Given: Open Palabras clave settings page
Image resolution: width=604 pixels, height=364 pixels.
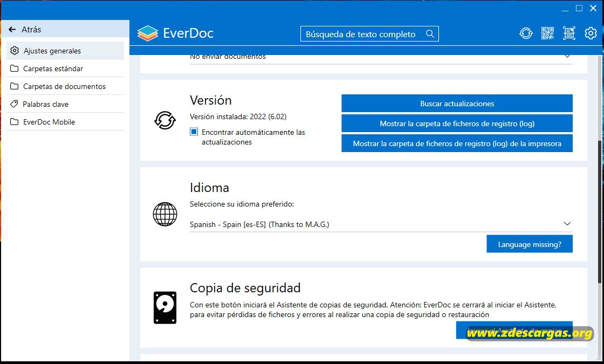Looking at the screenshot, I should point(65,104).
